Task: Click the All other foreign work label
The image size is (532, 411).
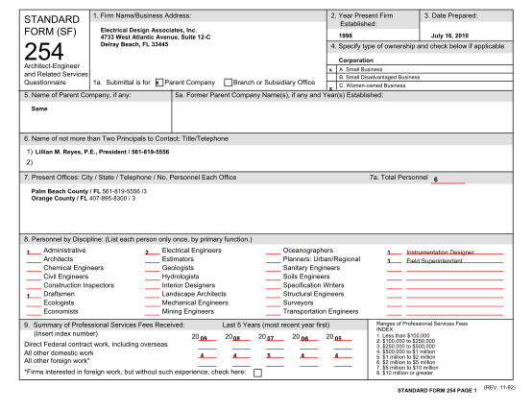Action: pyautogui.click(x=57, y=361)
